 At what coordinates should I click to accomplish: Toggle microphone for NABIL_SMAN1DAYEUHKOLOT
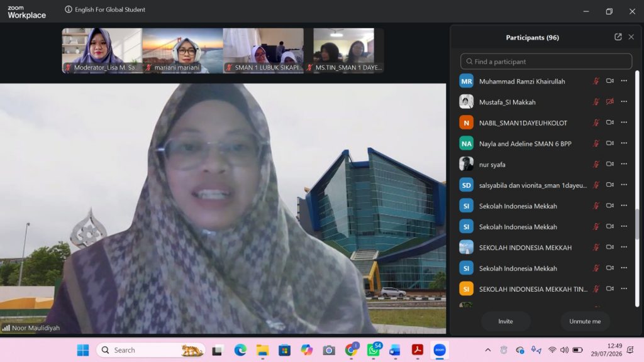[596, 123]
